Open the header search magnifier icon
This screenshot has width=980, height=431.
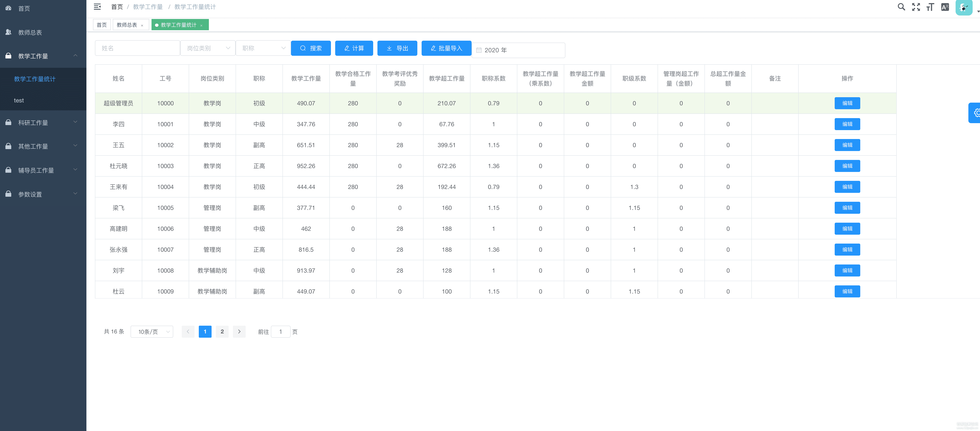pyautogui.click(x=901, y=7)
